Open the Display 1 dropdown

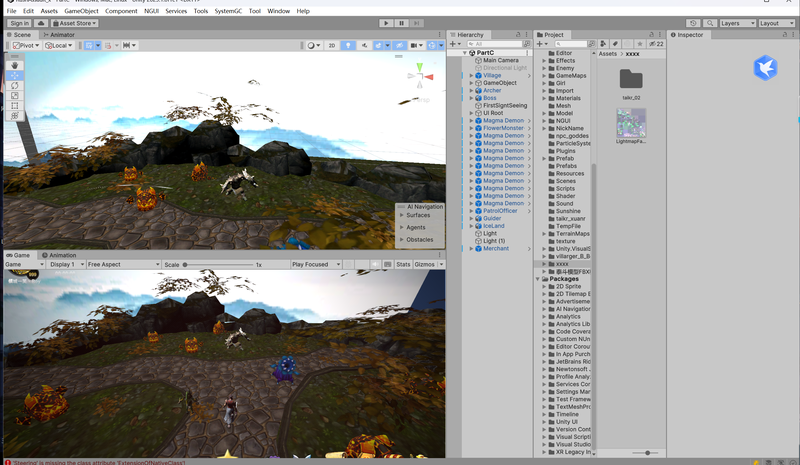click(66, 264)
